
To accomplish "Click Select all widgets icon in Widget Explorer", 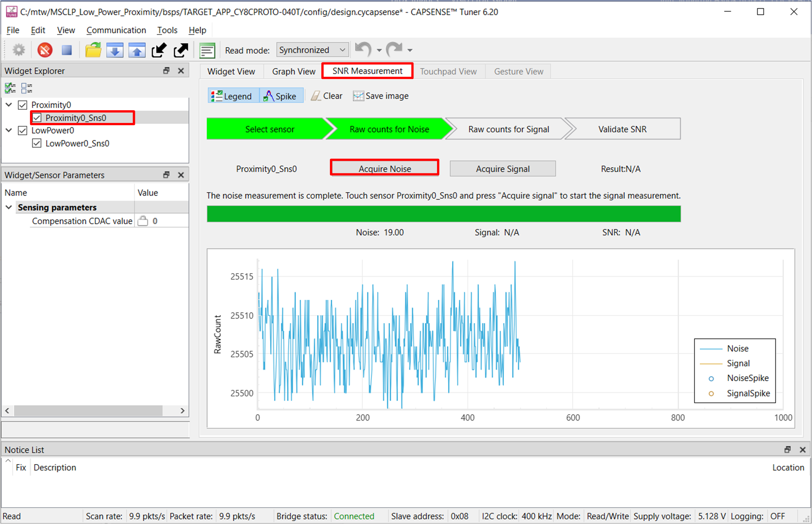I will [x=10, y=88].
